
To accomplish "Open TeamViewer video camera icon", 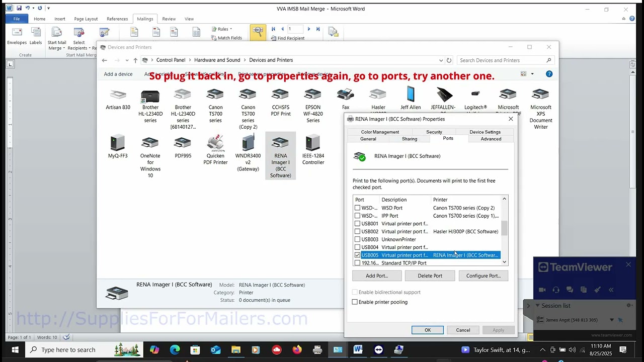I will point(542,290).
